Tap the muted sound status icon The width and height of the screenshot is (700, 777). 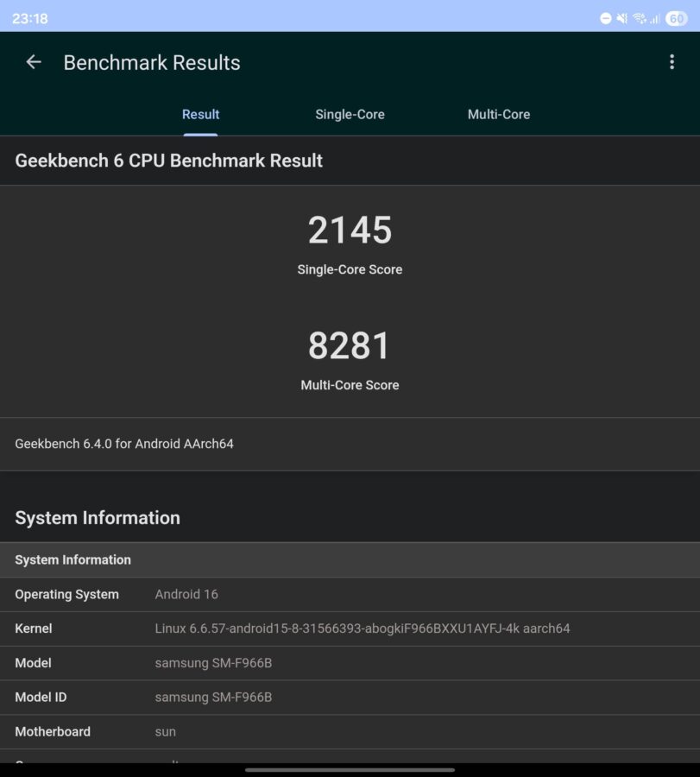click(622, 19)
